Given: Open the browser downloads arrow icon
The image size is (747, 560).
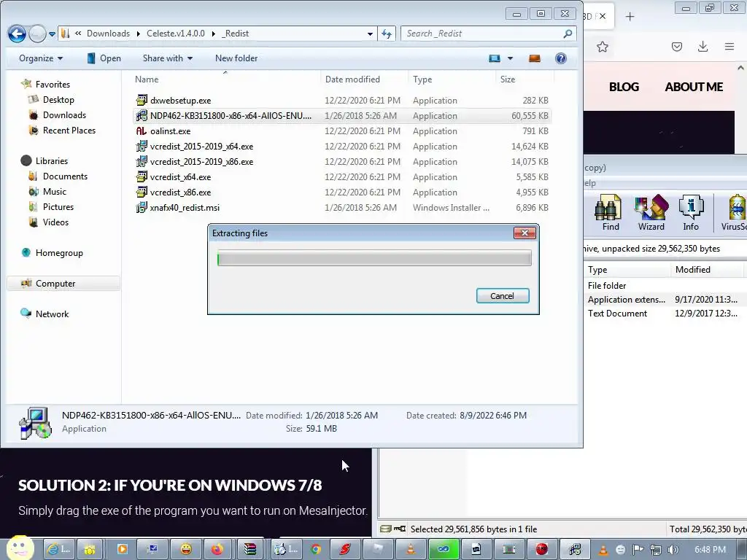Looking at the screenshot, I should [703, 47].
